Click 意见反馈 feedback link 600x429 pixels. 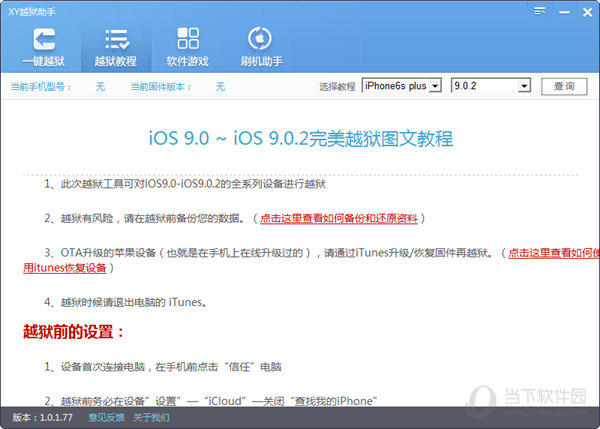[106, 418]
